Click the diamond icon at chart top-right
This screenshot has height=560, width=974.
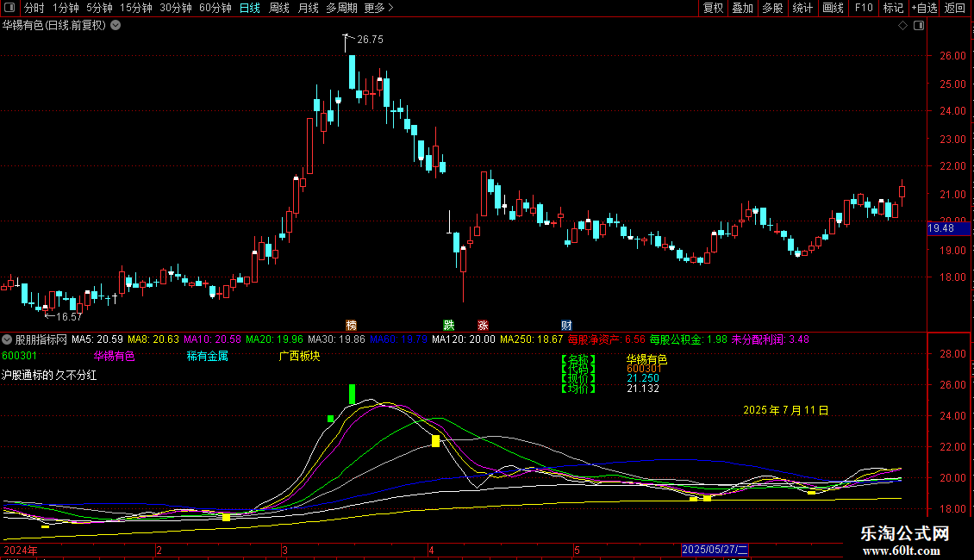(x=902, y=26)
